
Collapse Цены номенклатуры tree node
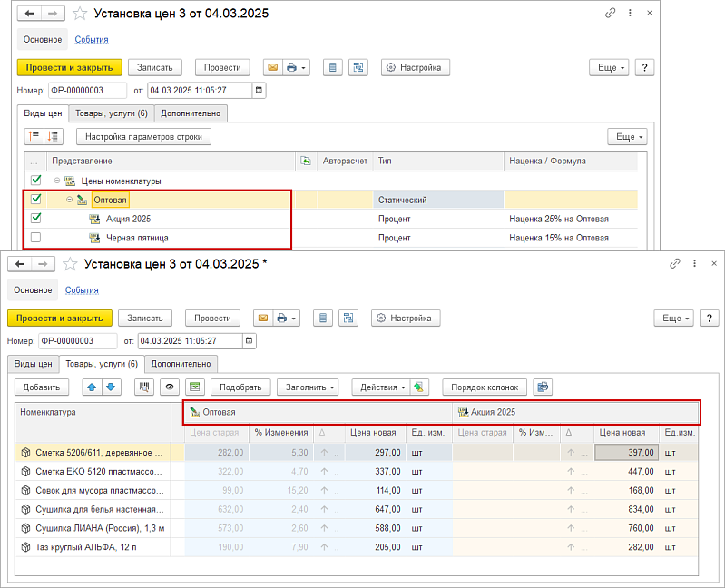coord(57,181)
